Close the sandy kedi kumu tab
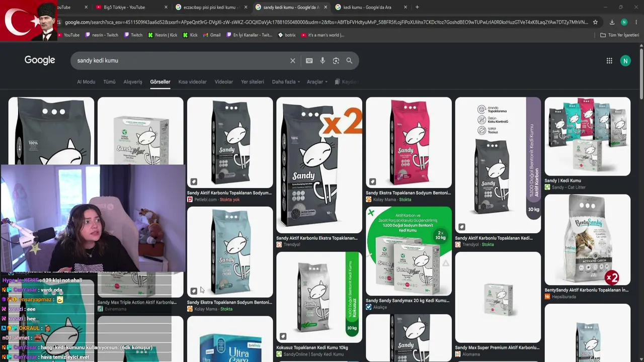 pyautogui.click(x=326, y=7)
